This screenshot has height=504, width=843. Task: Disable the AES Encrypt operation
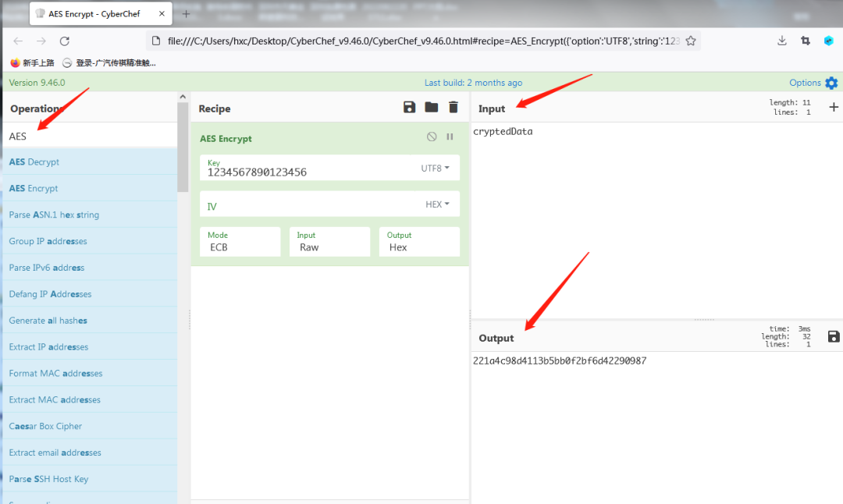coord(432,137)
